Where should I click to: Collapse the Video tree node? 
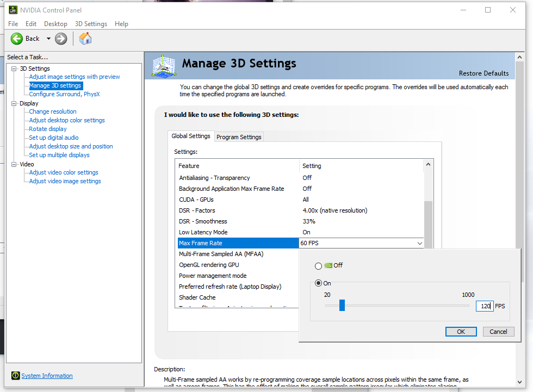[x=14, y=164]
